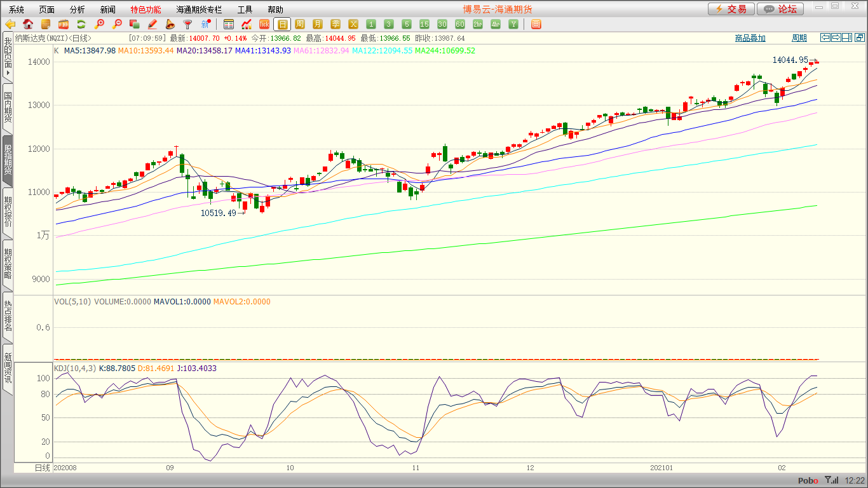
Task: Select 2hr period button
Action: tap(478, 24)
